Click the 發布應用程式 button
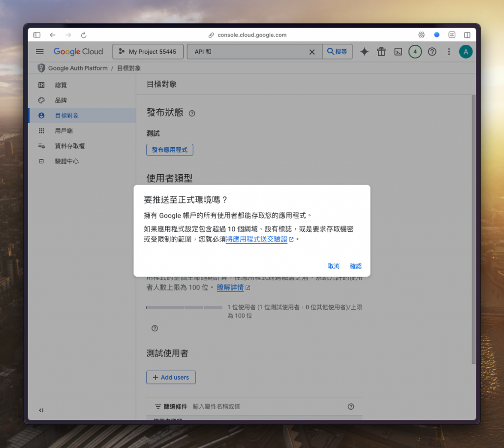 (170, 150)
